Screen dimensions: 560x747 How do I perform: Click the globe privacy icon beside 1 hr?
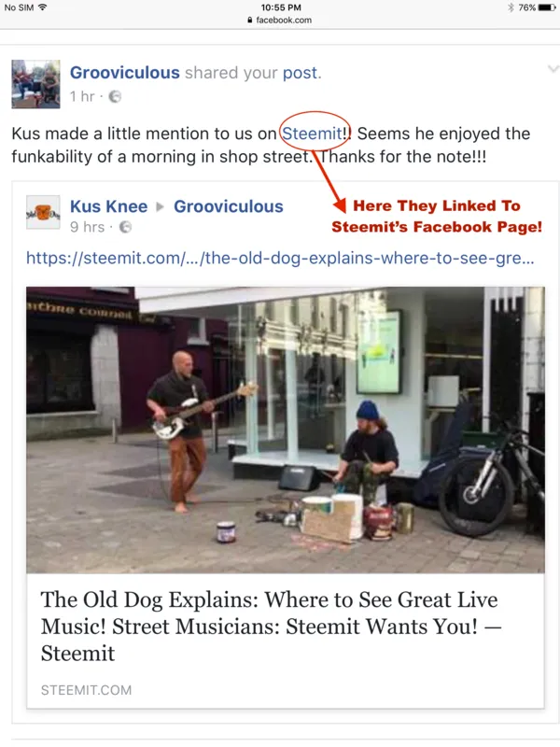tap(115, 97)
